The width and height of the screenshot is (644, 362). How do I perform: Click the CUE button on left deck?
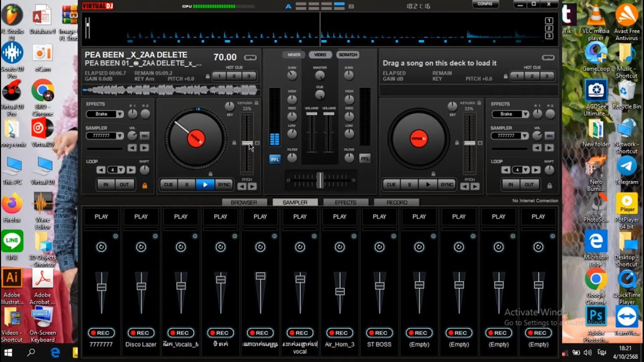[x=168, y=185]
